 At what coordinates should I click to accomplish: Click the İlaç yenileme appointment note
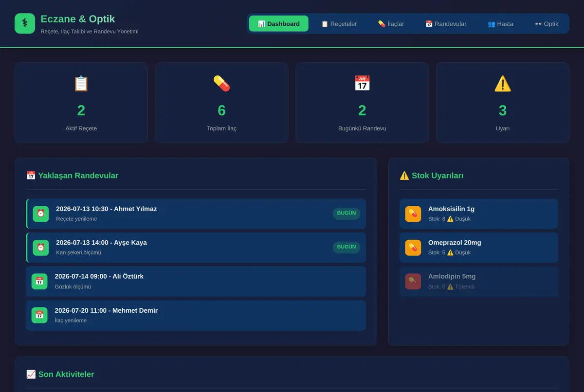tap(71, 321)
